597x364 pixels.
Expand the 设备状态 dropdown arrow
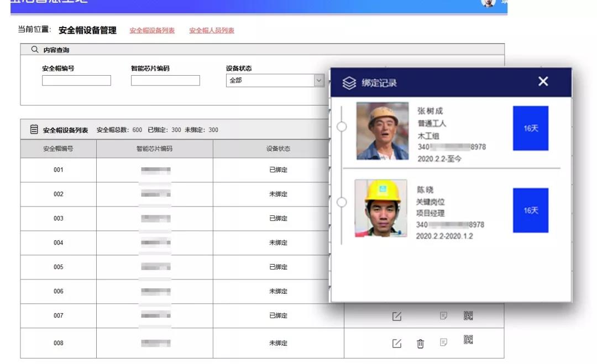[x=318, y=81]
